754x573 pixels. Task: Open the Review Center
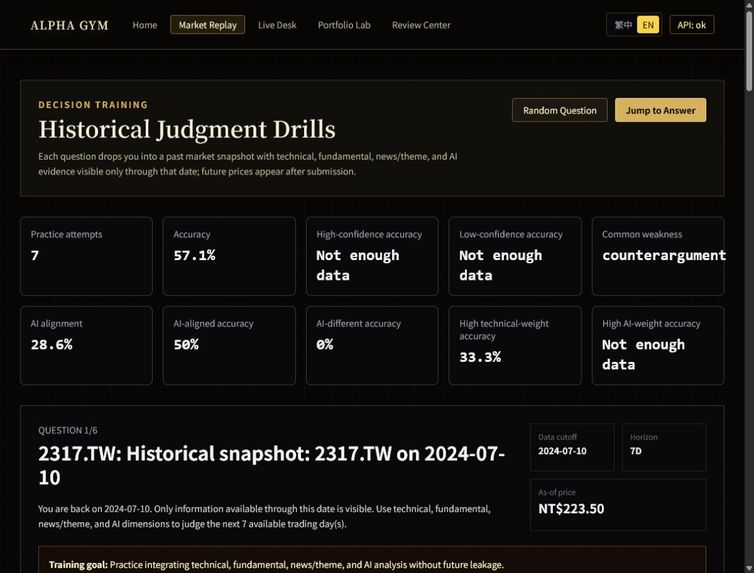421,25
